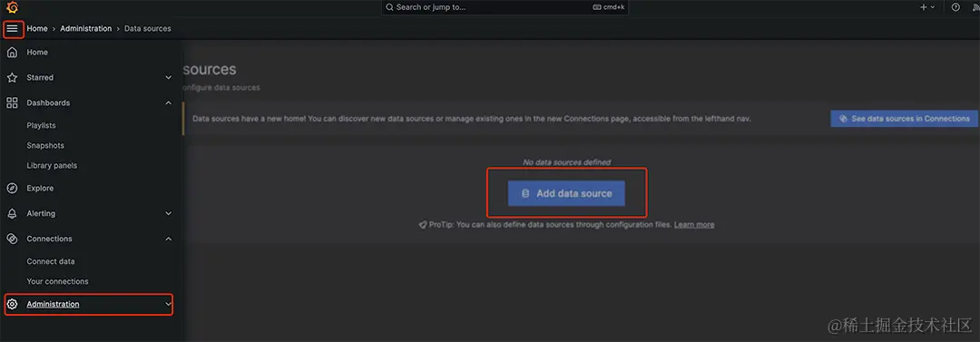Click the Add data source button
Image resolution: width=980 pixels, height=342 pixels.
tap(566, 194)
